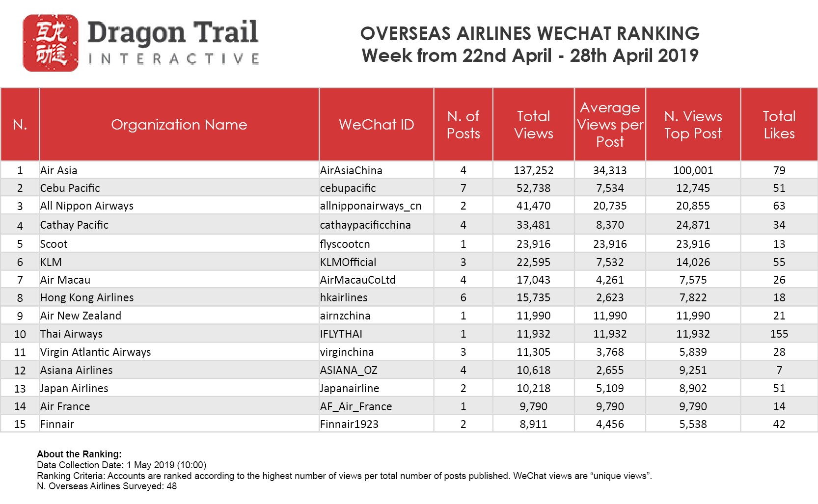Select the WeChat ID column header
Viewport: 818px width, 504px height.
tap(376, 125)
